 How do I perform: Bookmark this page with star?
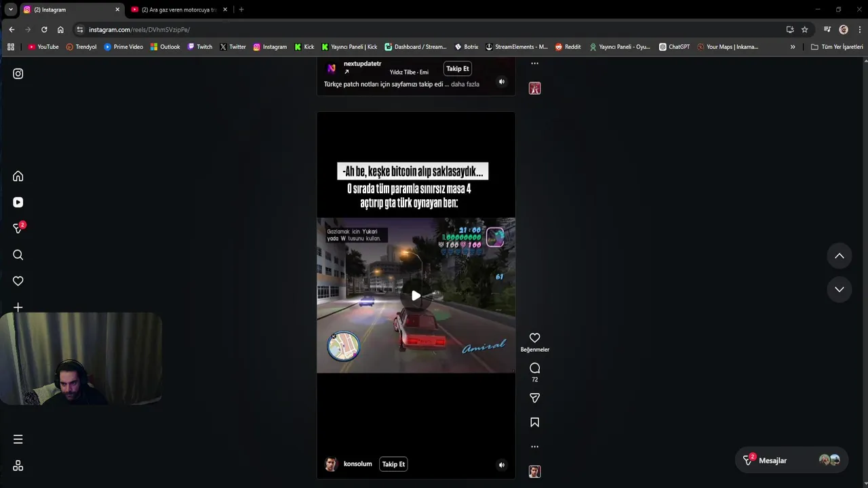[x=804, y=30]
